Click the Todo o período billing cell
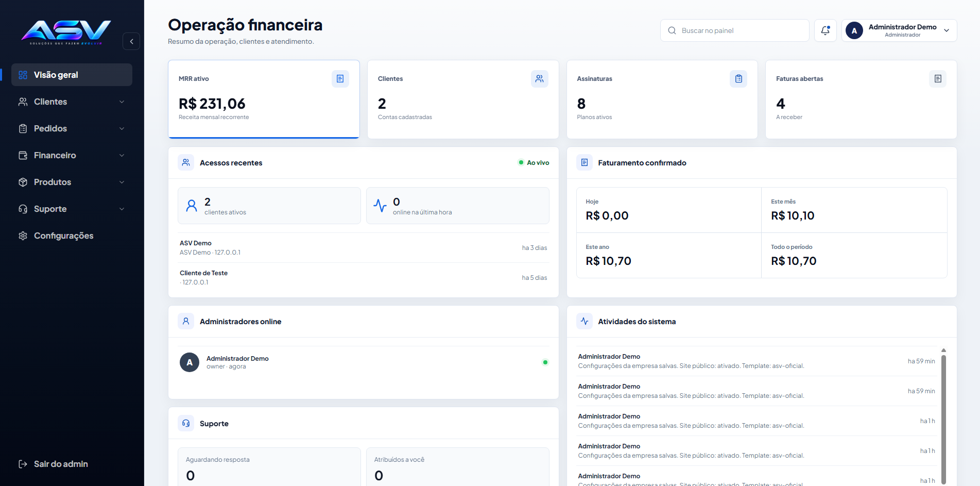 854,255
